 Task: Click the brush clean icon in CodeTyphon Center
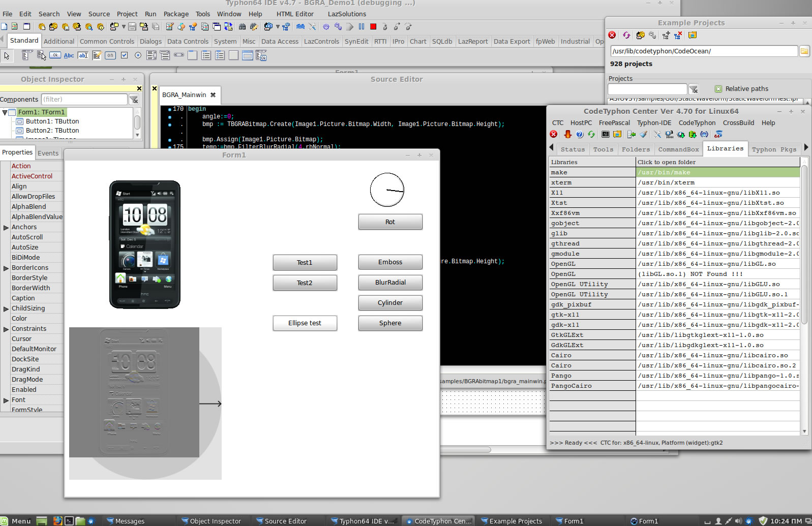coord(644,134)
